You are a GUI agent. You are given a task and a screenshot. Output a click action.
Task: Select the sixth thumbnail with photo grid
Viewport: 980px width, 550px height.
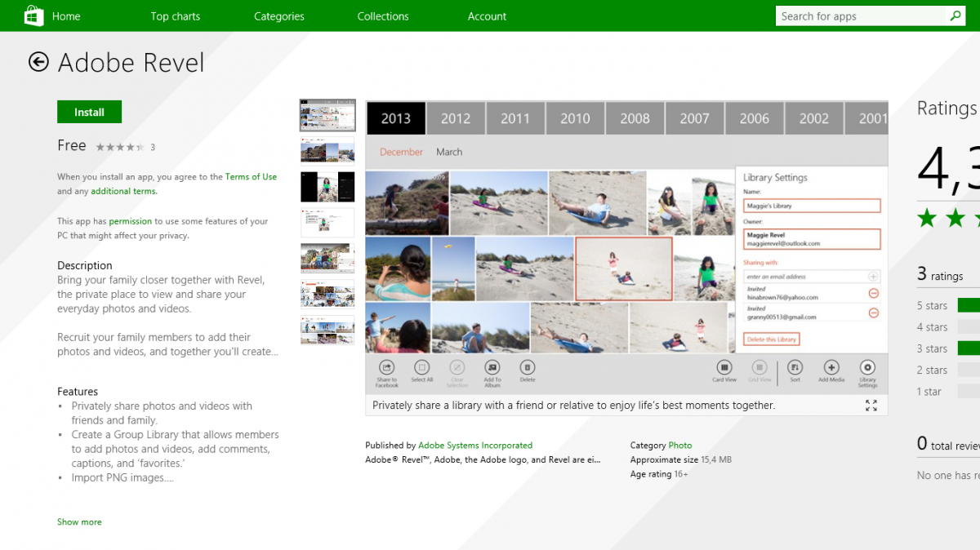[x=327, y=294]
